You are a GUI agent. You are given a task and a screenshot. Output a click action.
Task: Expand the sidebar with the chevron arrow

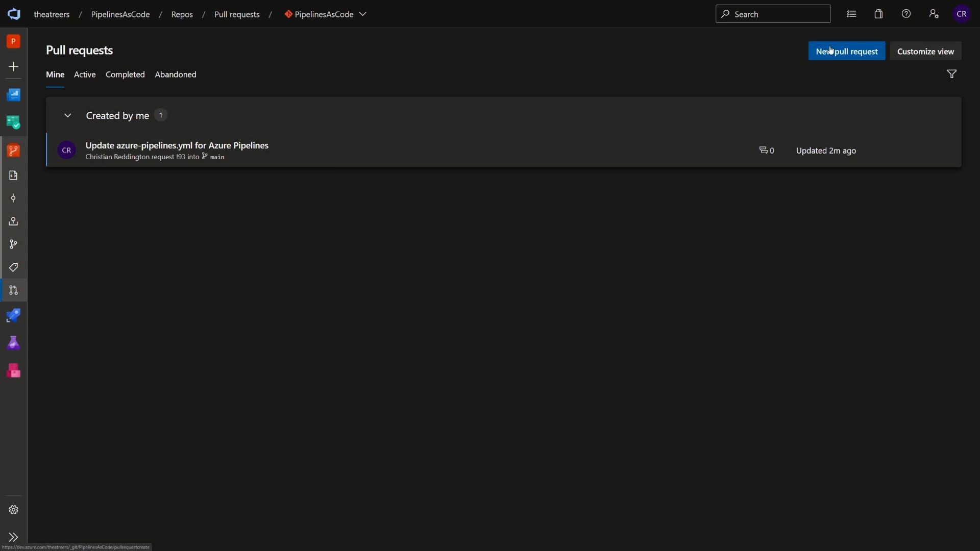pyautogui.click(x=13, y=537)
